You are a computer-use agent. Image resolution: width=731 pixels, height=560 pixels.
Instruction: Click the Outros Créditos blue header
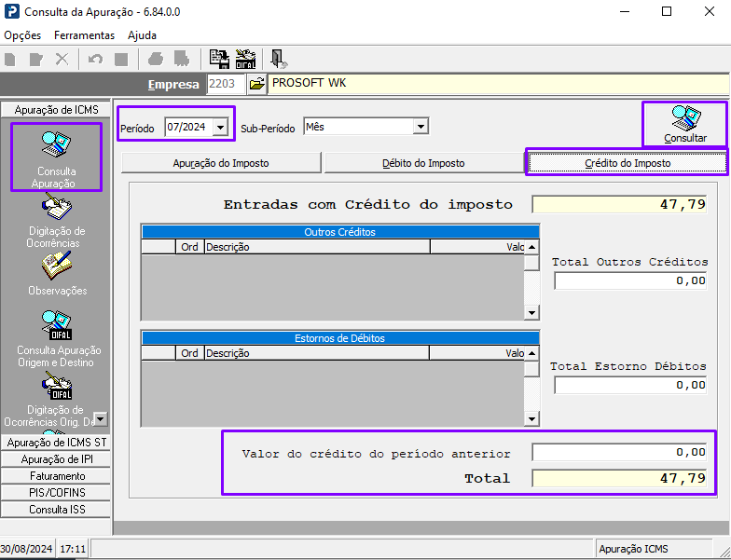click(x=340, y=232)
